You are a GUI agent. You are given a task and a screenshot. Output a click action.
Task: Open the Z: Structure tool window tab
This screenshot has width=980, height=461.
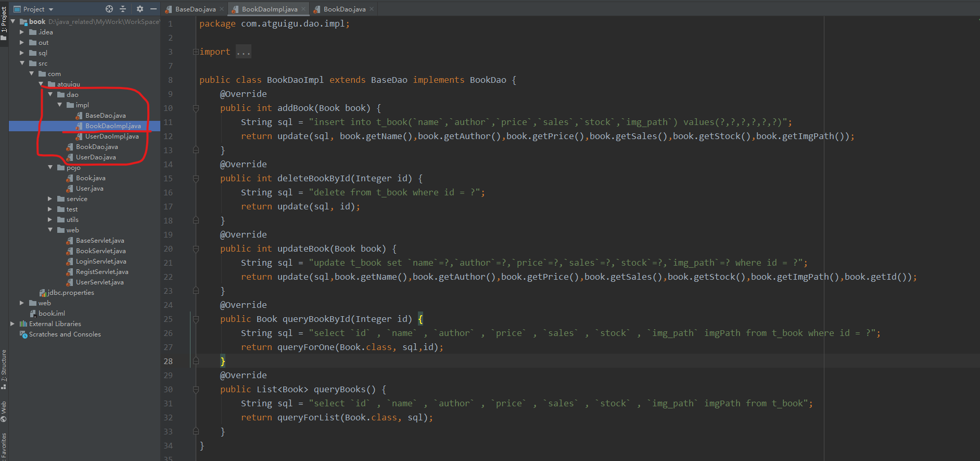(x=4, y=369)
